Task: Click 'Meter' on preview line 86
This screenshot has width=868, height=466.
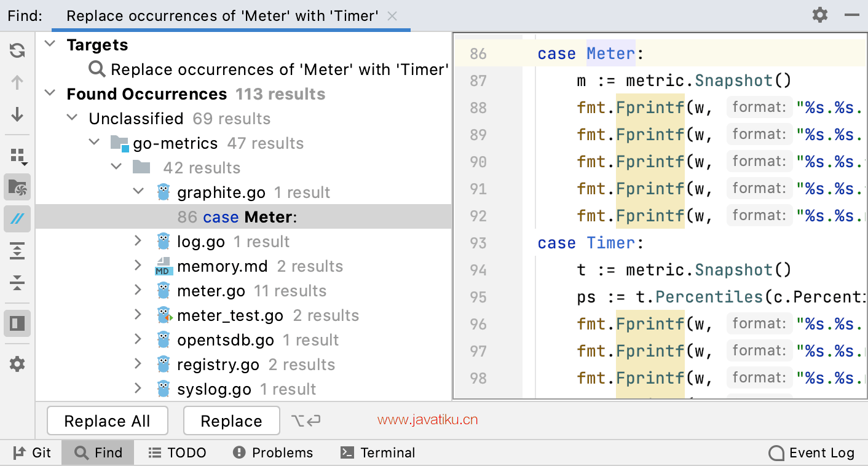Action: pos(610,53)
